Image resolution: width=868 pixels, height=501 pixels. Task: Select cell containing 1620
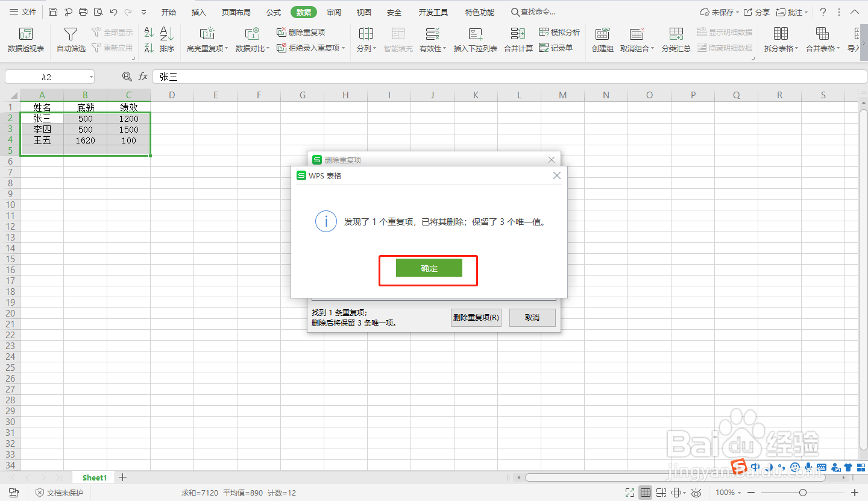86,140
